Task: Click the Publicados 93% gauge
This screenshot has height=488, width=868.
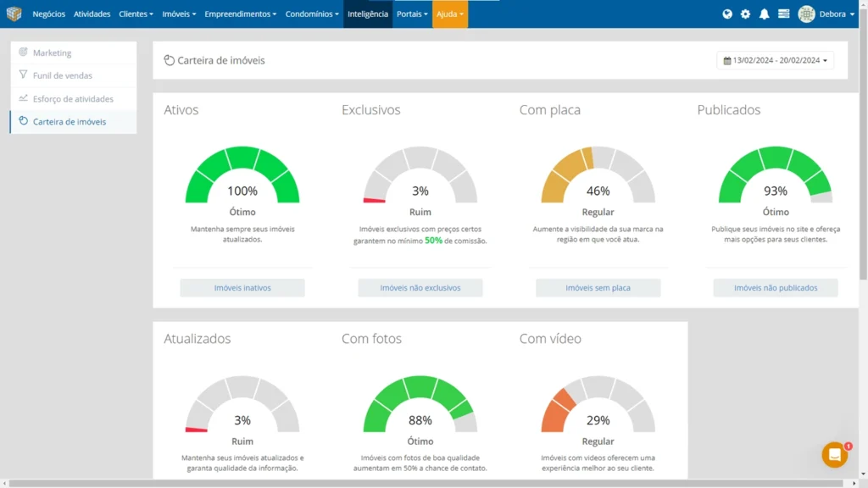Action: pyautogui.click(x=776, y=175)
